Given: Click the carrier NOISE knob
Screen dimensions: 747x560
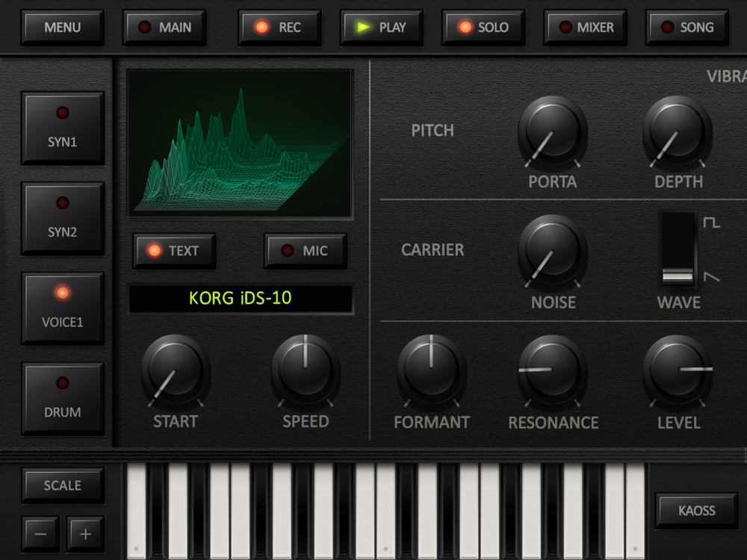Looking at the screenshot, I should tap(553, 251).
